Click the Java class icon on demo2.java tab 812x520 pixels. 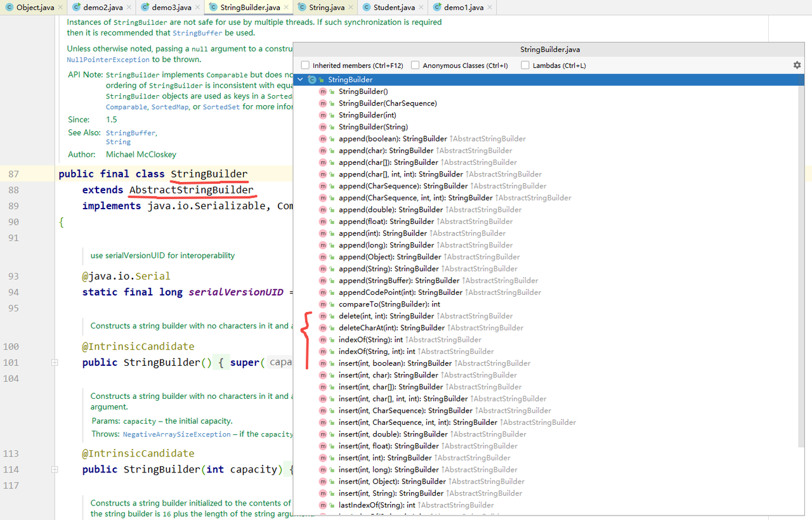(x=77, y=8)
